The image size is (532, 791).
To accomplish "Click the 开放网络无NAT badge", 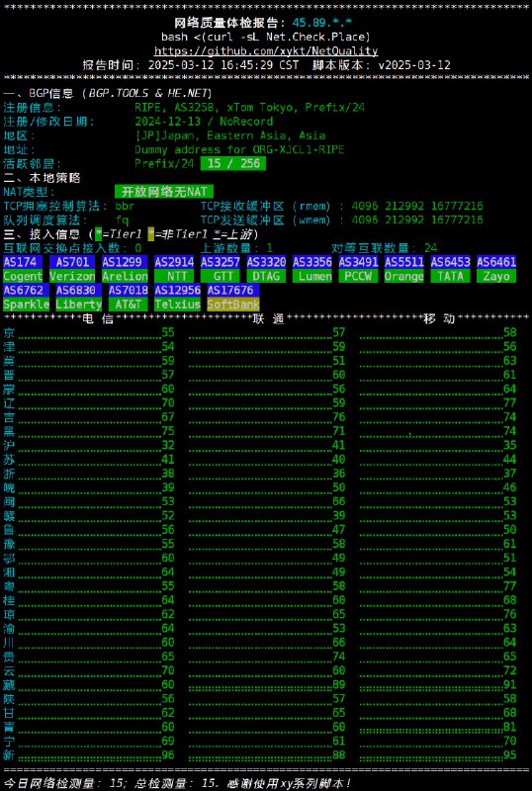I will (x=164, y=192).
